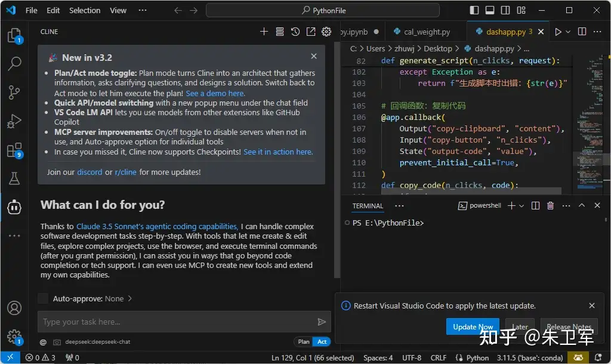Image resolution: width=611 pixels, height=364 pixels.
Task: Add new terminal with plus icon
Action: pos(511,205)
